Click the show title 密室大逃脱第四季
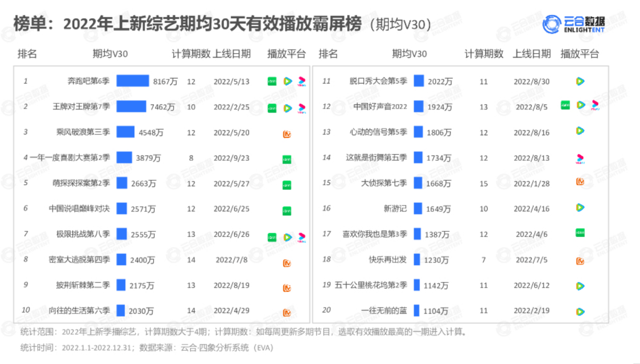This screenshot has height=364, width=640. (x=79, y=260)
